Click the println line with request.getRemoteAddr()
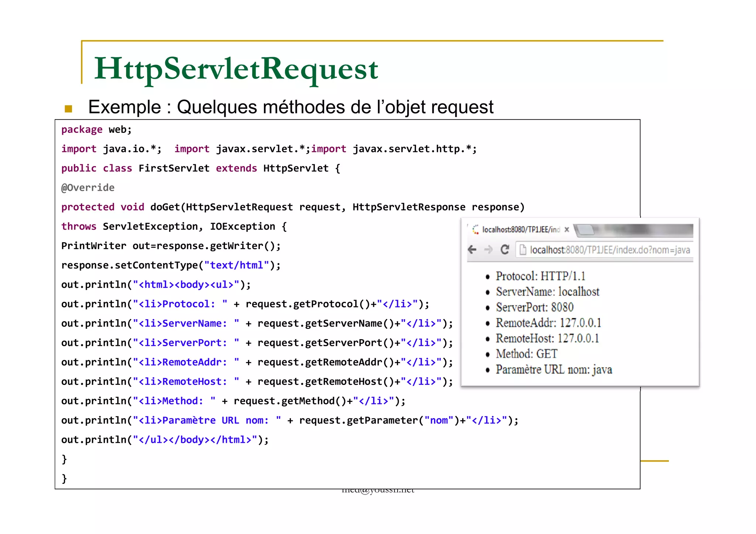Image resolution: width=756 pixels, height=534 pixels. pyautogui.click(x=257, y=362)
